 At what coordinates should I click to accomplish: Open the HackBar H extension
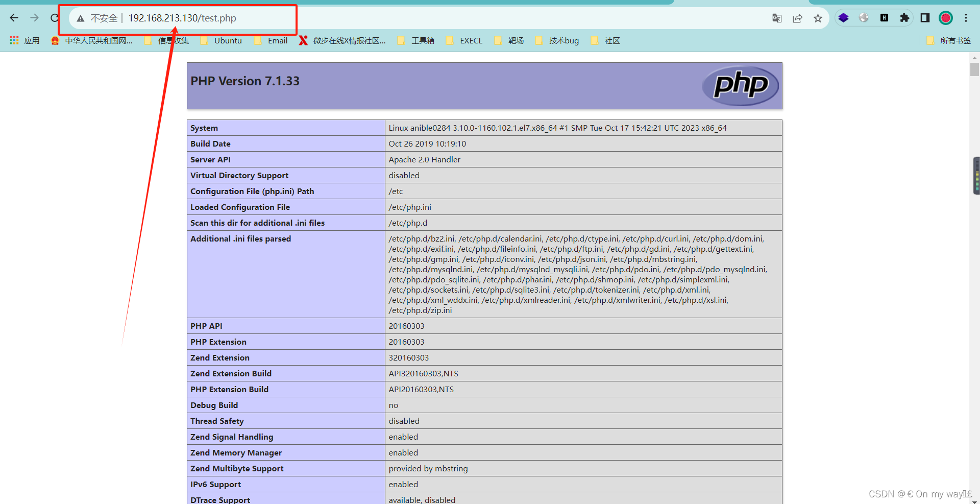pyautogui.click(x=884, y=17)
